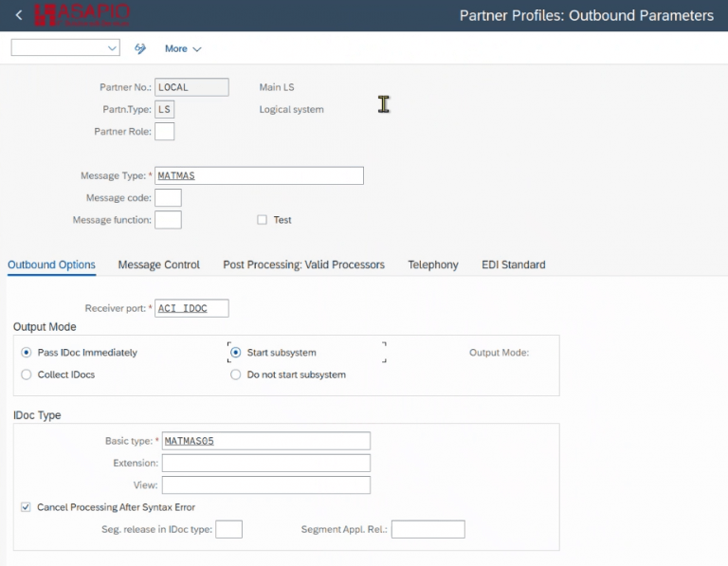The width and height of the screenshot is (728, 566).
Task: Select Start subsystem radio button
Action: pos(236,353)
